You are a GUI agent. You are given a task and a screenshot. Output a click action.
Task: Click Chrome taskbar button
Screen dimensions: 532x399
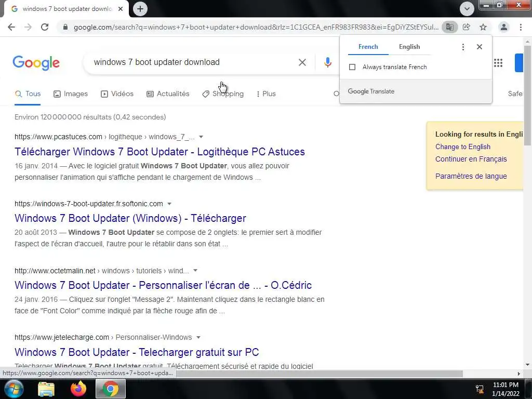coord(111,389)
